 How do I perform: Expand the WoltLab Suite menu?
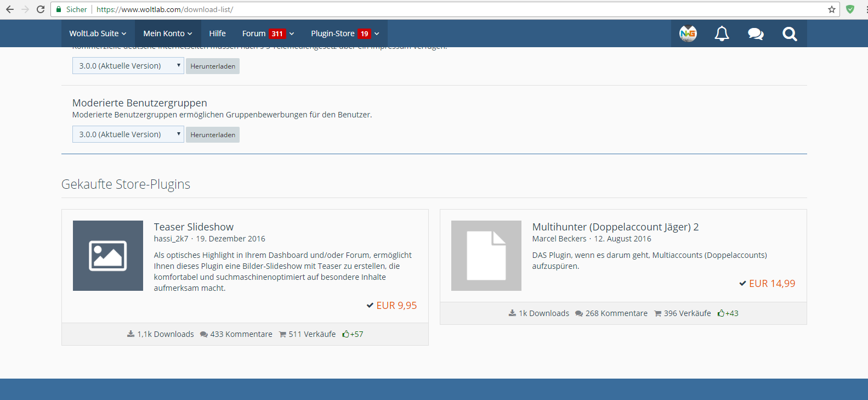point(98,33)
